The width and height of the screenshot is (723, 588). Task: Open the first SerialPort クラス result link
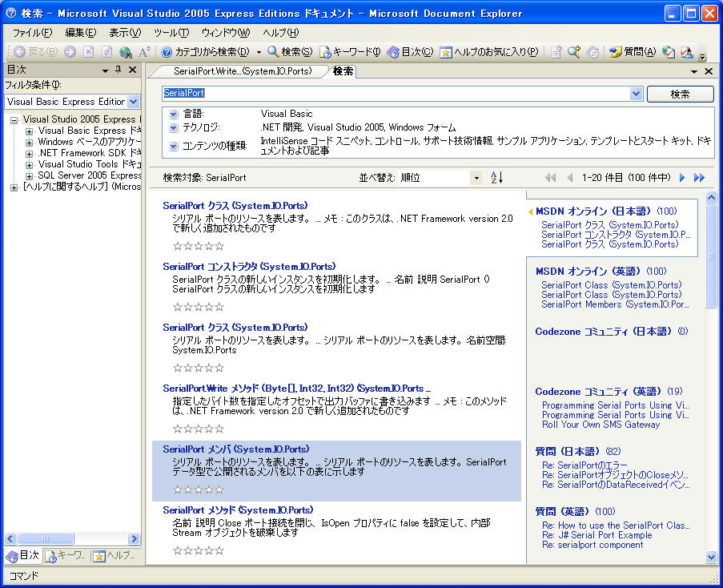pyautogui.click(x=235, y=206)
